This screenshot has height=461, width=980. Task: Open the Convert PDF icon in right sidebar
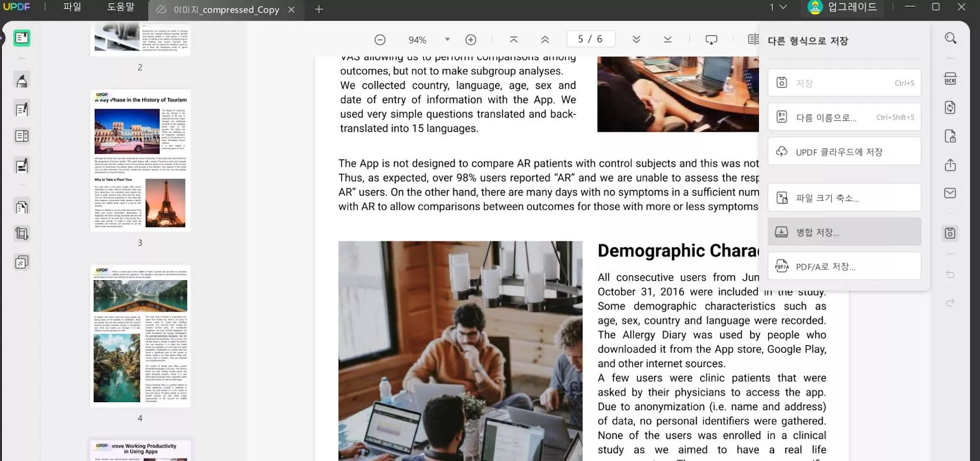[950, 108]
